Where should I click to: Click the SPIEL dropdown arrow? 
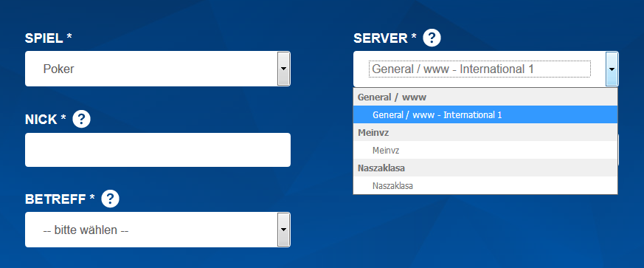point(283,69)
